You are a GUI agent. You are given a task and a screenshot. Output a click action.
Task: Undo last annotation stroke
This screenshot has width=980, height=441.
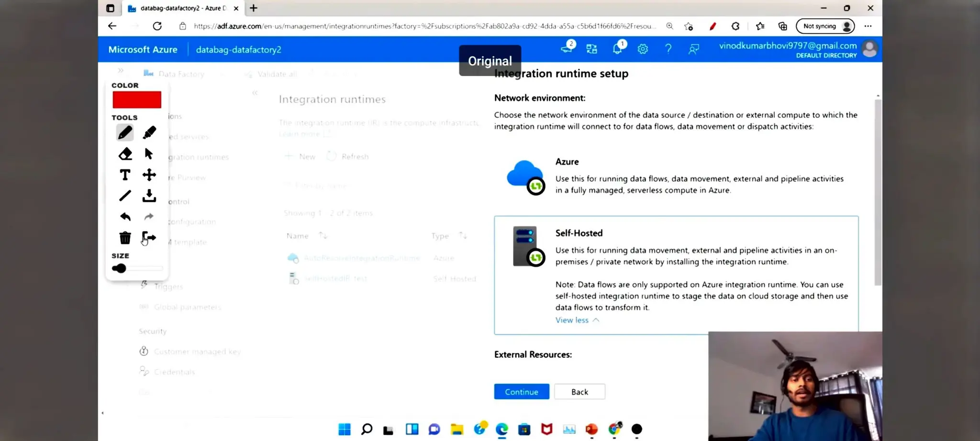tap(125, 217)
